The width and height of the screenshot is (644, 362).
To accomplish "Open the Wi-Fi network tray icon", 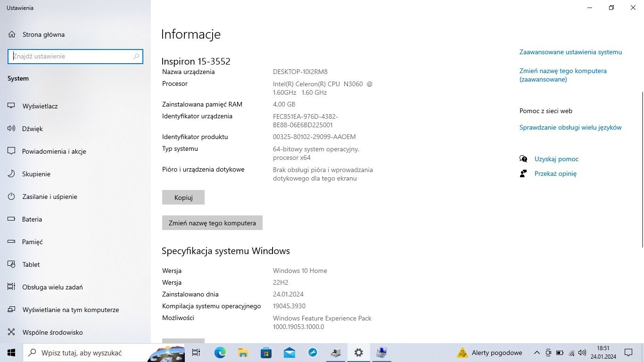I will tap(571, 353).
